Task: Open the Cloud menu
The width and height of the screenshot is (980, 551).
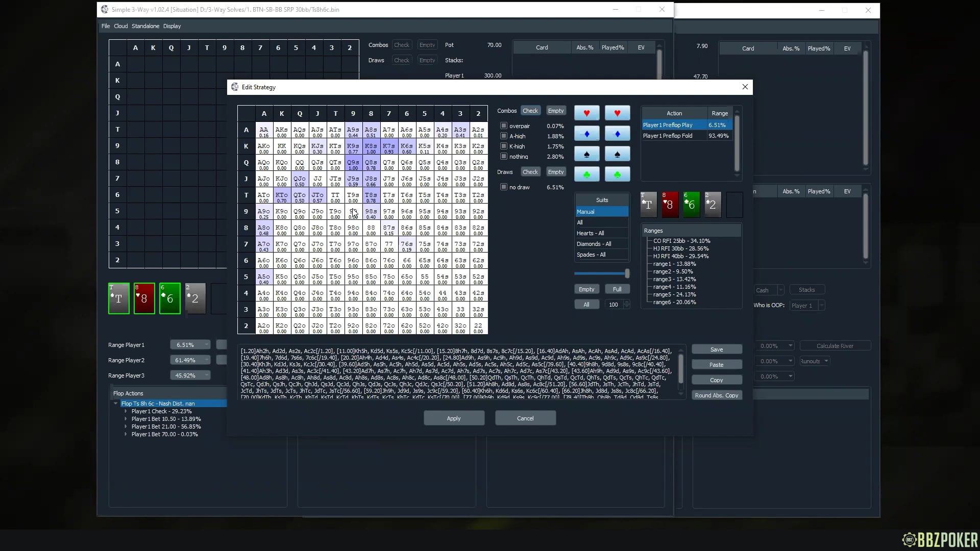Action: tap(120, 26)
